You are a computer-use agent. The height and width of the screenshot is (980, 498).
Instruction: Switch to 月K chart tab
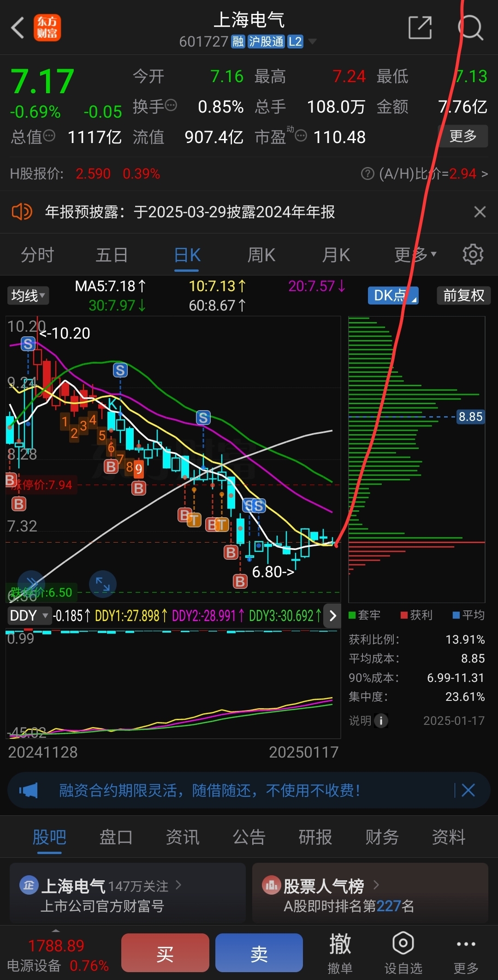(336, 255)
